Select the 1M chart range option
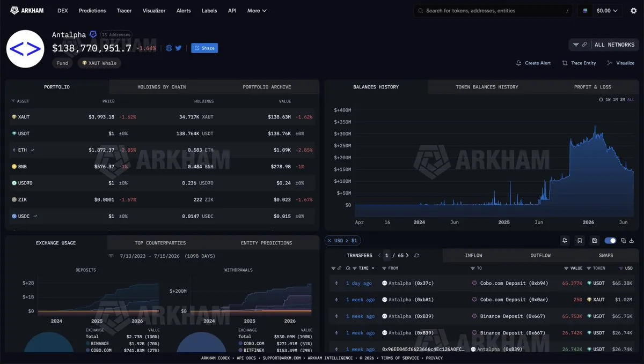Image resolution: width=644 pixels, height=364 pixels. [615, 100]
